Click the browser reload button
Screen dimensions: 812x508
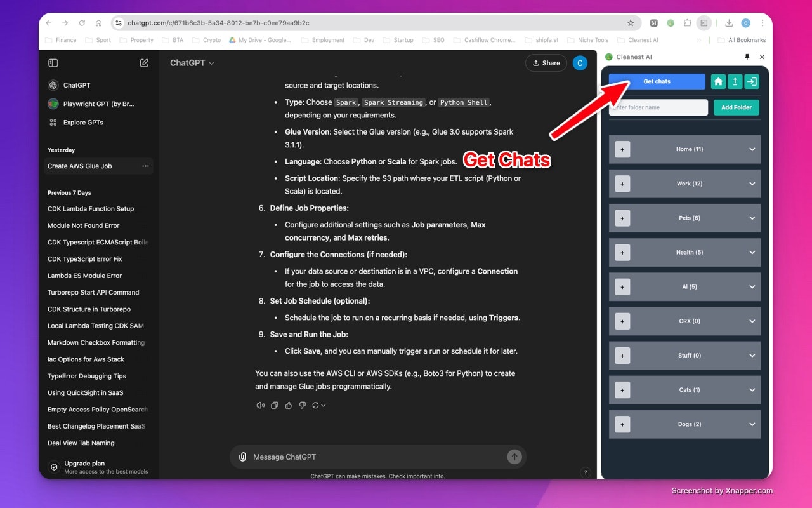coord(82,23)
